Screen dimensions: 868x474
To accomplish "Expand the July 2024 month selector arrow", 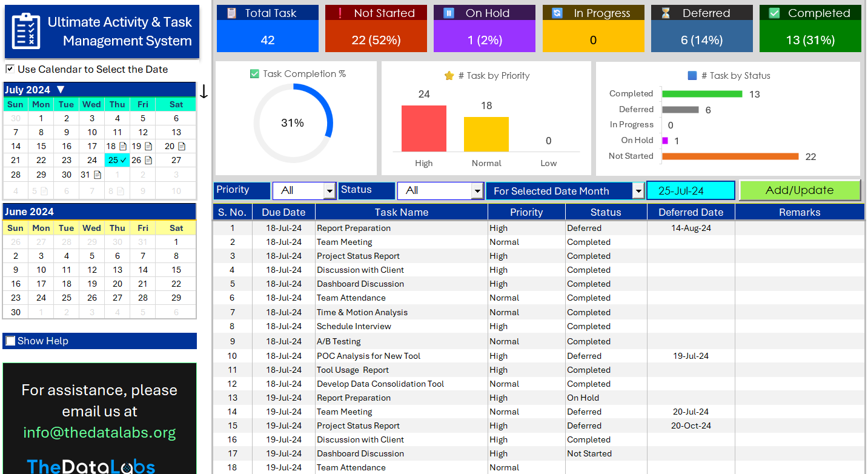I will (x=59, y=89).
